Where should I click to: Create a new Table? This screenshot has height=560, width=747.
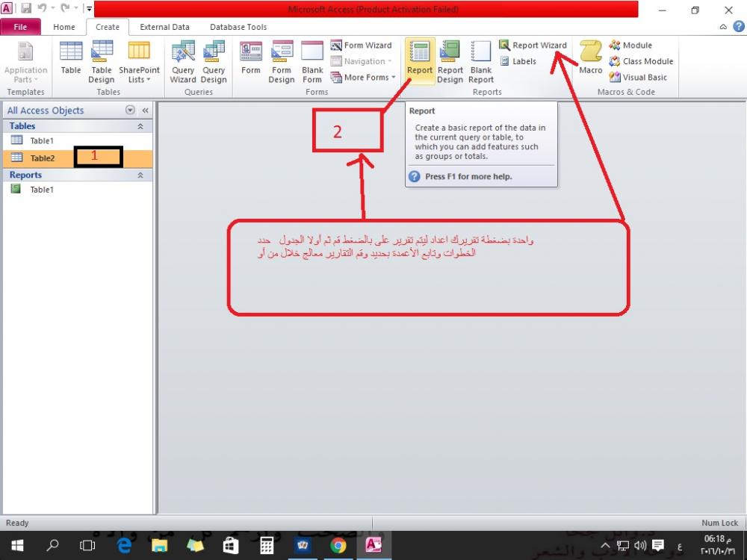pyautogui.click(x=71, y=57)
